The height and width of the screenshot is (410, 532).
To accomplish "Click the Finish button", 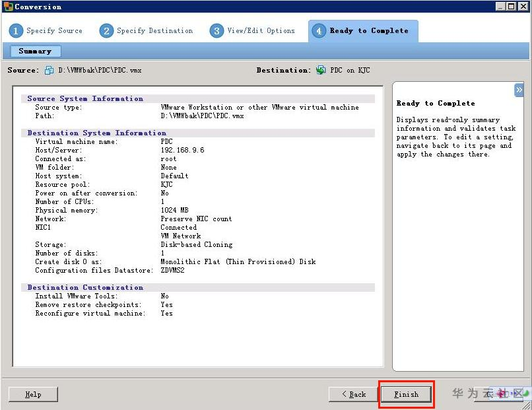I will tap(406, 394).
